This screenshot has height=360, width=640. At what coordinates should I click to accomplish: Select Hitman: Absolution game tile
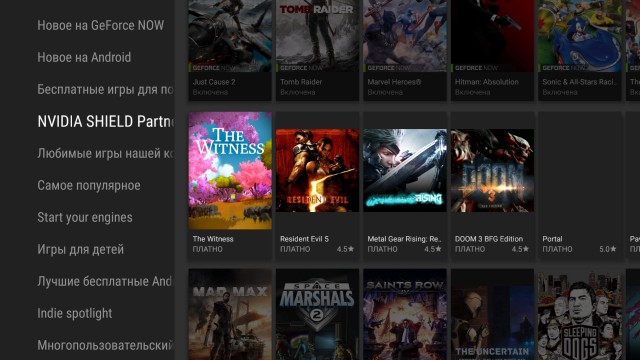click(492, 50)
